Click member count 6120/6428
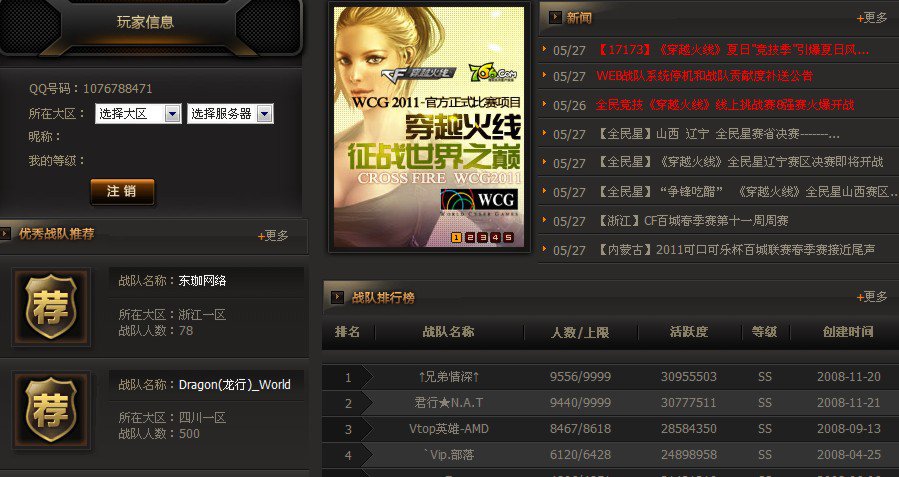 tap(580, 455)
